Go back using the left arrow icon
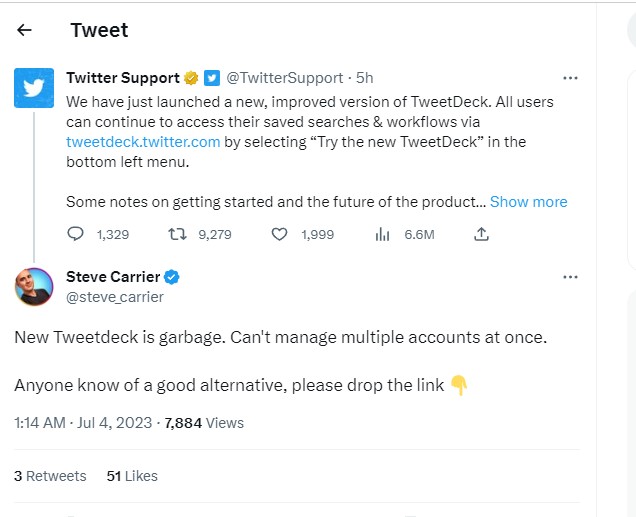The width and height of the screenshot is (636, 517). pyautogui.click(x=24, y=30)
